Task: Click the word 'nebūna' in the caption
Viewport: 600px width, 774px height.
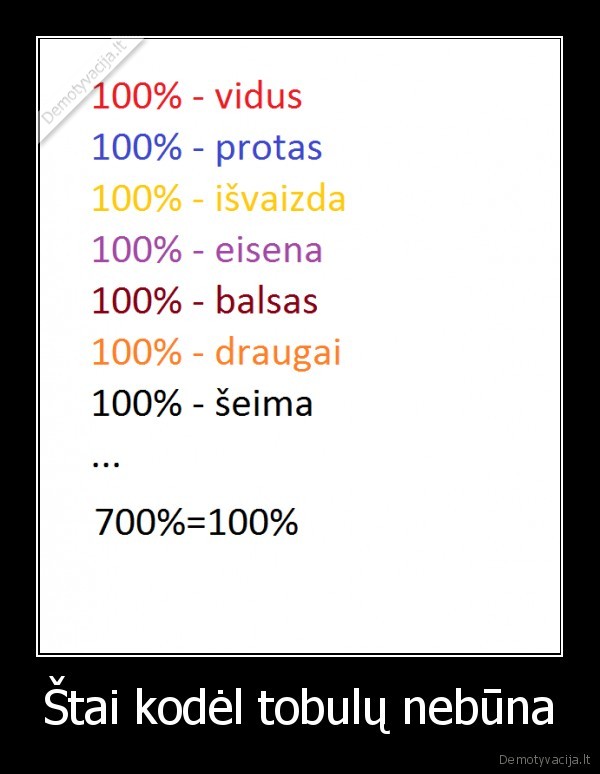Action: [x=479, y=706]
